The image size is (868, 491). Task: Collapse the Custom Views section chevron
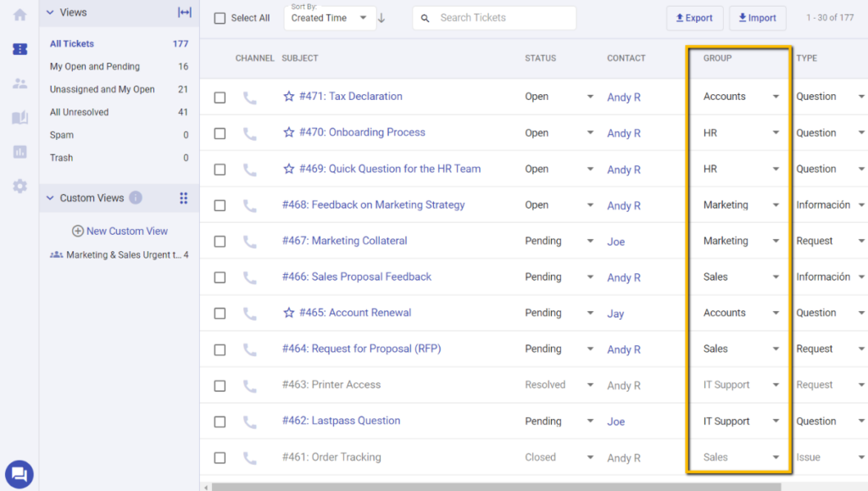(x=50, y=198)
